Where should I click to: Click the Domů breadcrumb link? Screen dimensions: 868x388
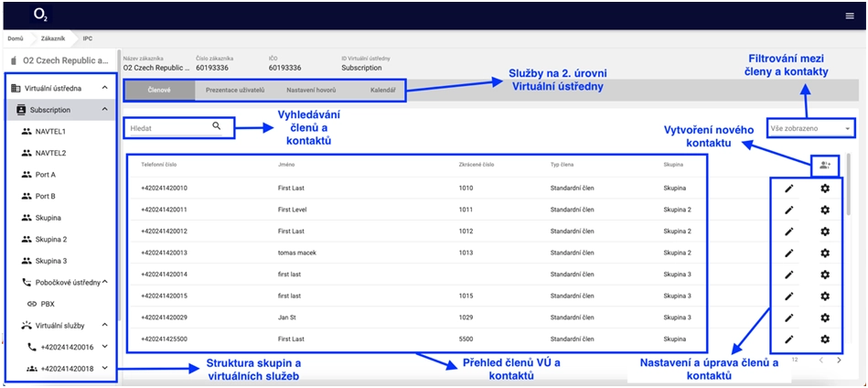(x=16, y=38)
